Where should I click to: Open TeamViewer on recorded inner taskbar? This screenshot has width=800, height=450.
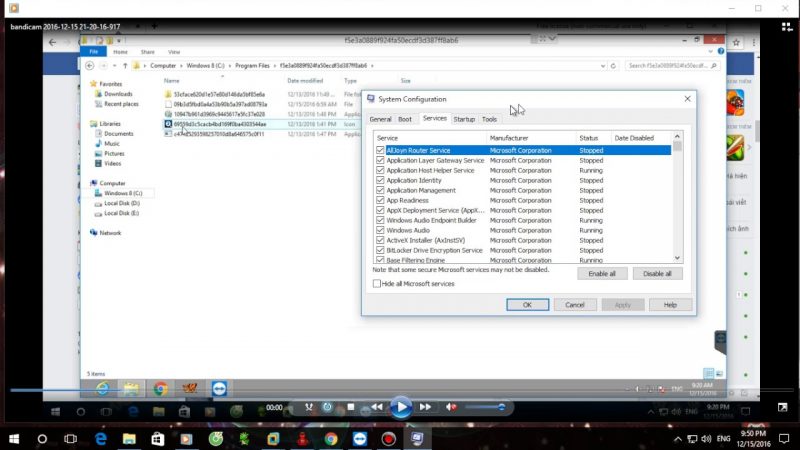[x=219, y=389]
